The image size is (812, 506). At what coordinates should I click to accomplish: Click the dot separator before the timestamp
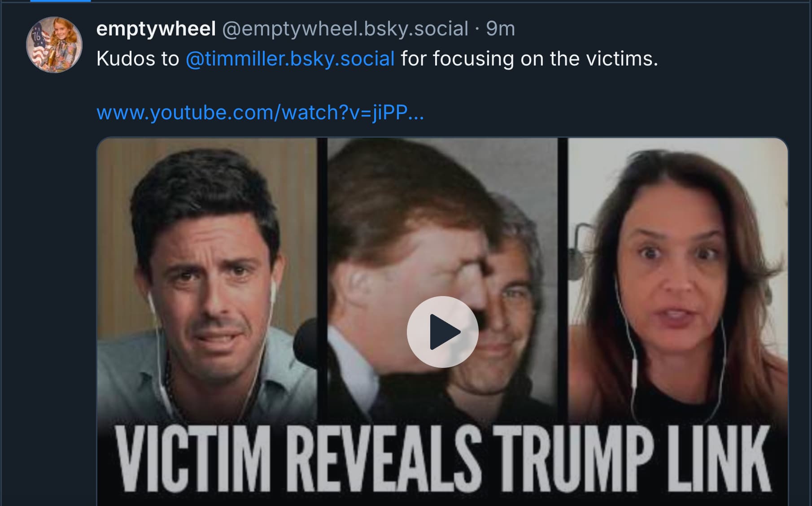coord(477,29)
